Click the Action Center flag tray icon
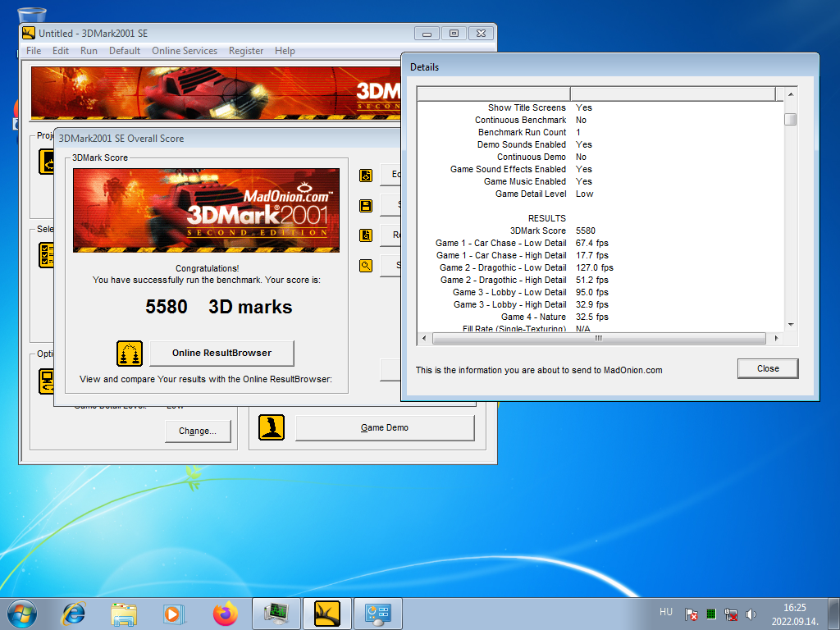Viewport: 840px width, 630px height. point(692,614)
